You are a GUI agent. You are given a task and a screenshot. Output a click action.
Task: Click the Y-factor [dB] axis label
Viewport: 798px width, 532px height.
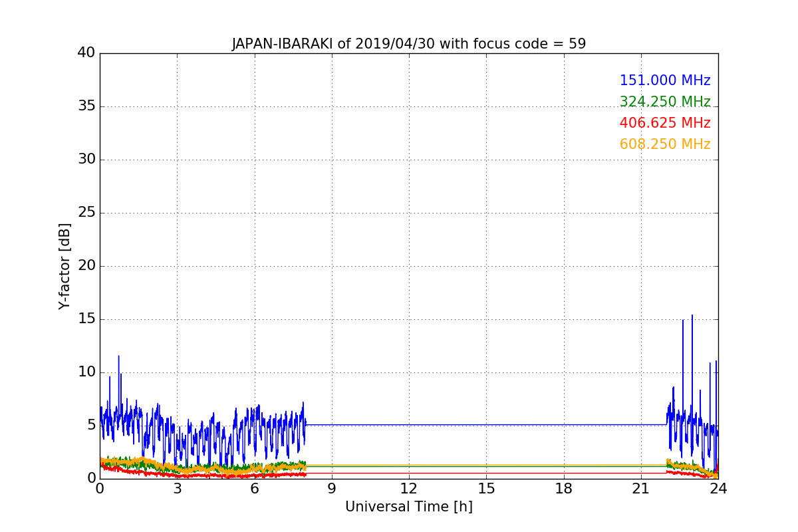(65, 266)
